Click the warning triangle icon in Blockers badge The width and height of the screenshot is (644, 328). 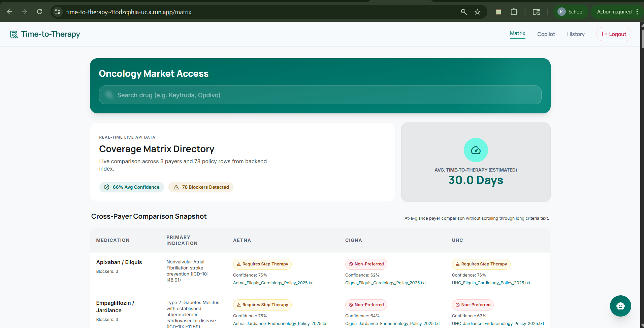(x=176, y=187)
